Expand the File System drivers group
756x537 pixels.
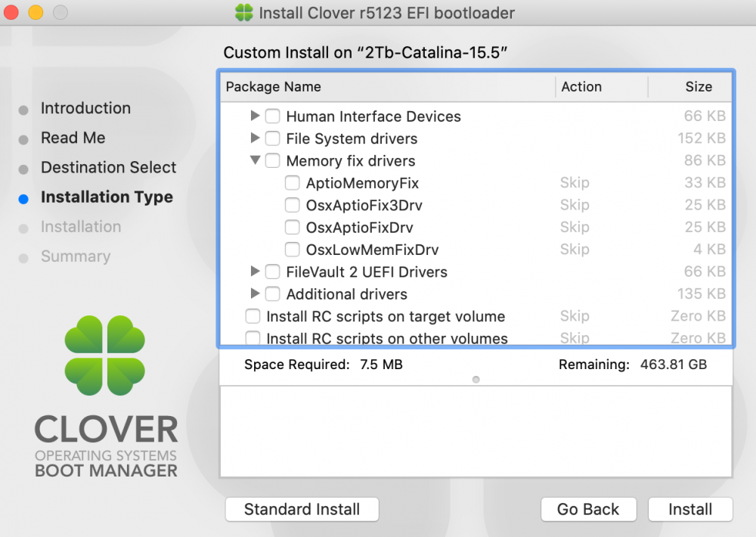click(255, 138)
